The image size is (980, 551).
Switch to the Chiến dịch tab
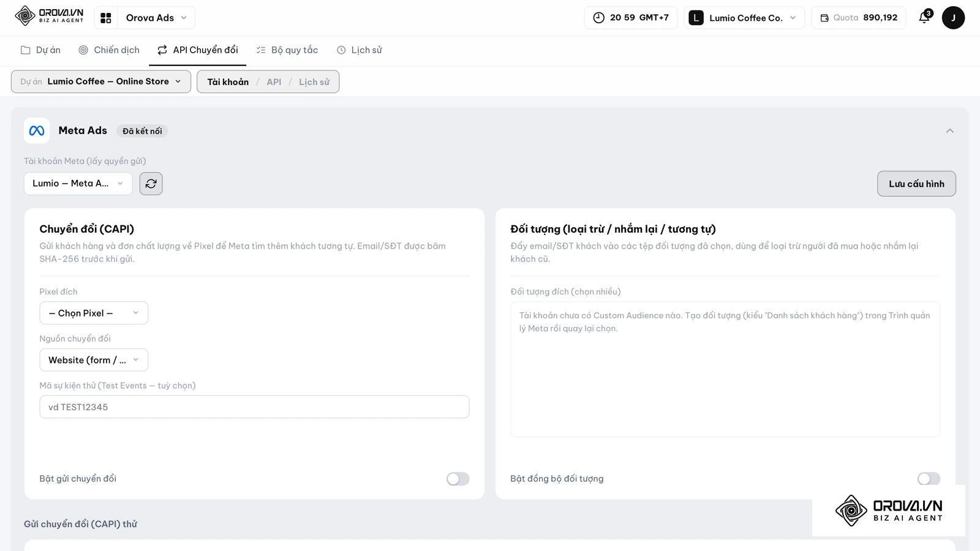[109, 50]
